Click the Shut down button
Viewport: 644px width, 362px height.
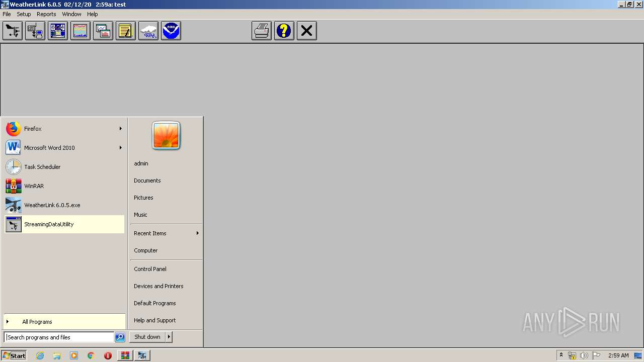(147, 337)
